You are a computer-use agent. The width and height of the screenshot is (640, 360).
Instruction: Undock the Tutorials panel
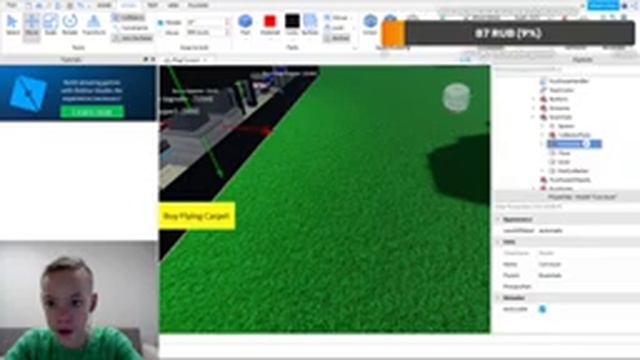145,60
